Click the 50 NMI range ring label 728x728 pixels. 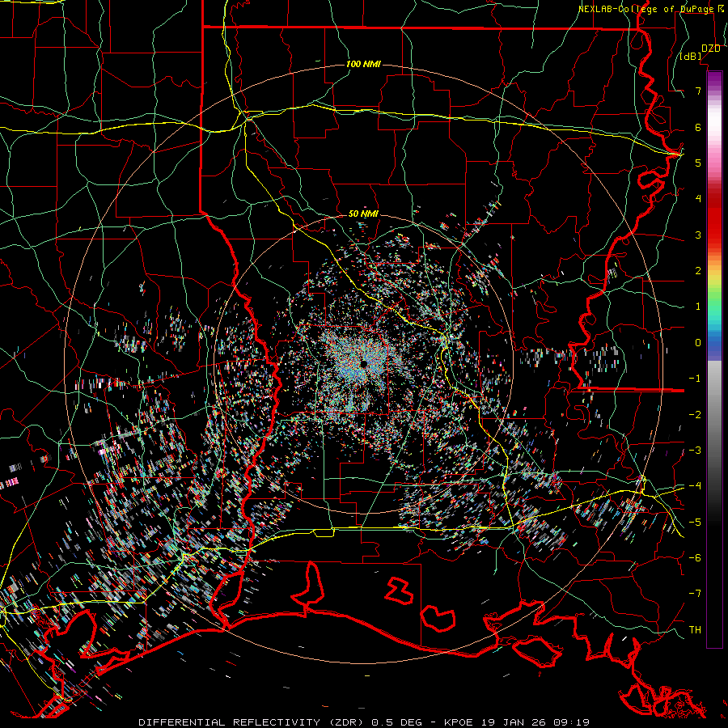(x=363, y=214)
